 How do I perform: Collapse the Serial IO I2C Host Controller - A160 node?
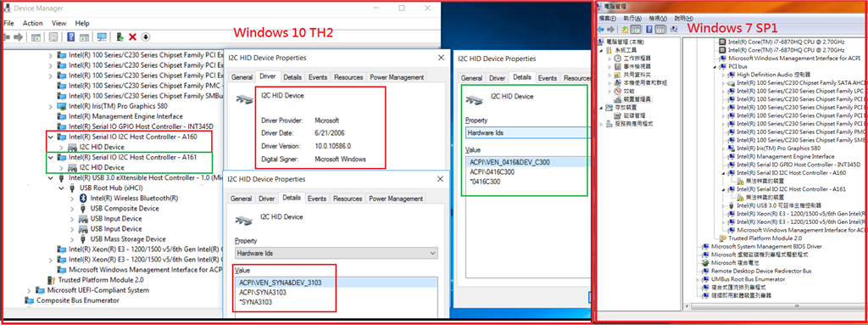pos(52,137)
